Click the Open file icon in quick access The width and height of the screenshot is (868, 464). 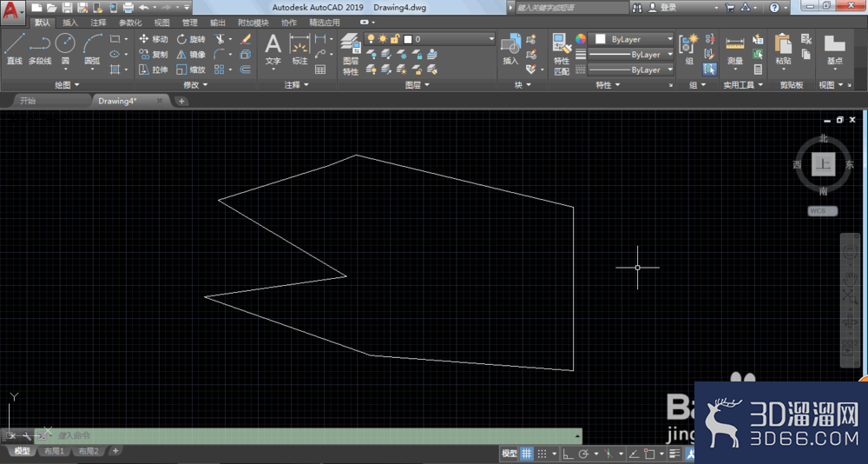(51, 8)
